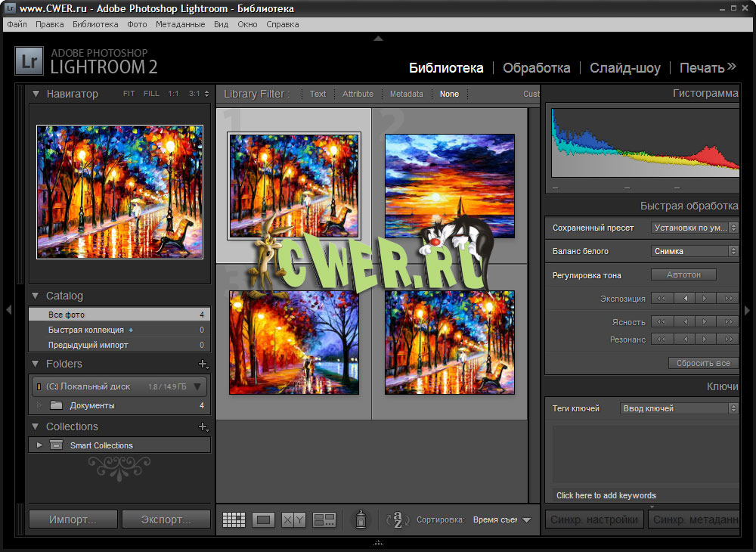Open the Метаданные menu
This screenshot has height=552, width=756.
coord(180,24)
